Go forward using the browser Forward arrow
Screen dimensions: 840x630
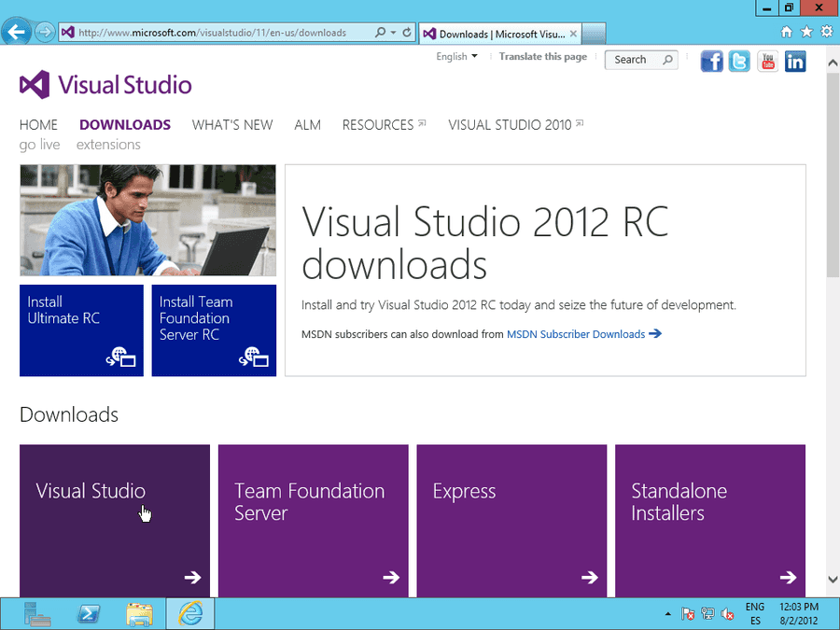tap(45, 32)
